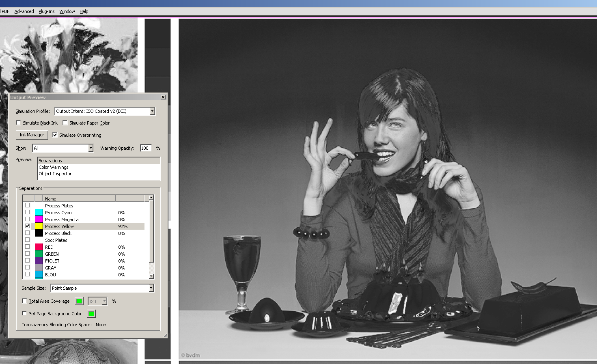The image size is (597, 364).
Task: Toggle Simulate Overprinting checkbox
Action: [55, 135]
